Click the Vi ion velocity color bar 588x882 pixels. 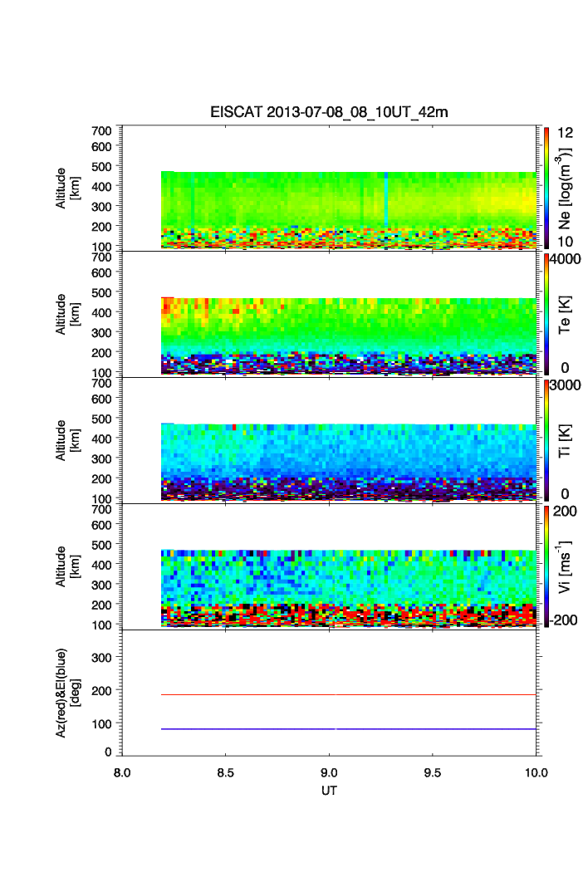[x=546, y=566]
